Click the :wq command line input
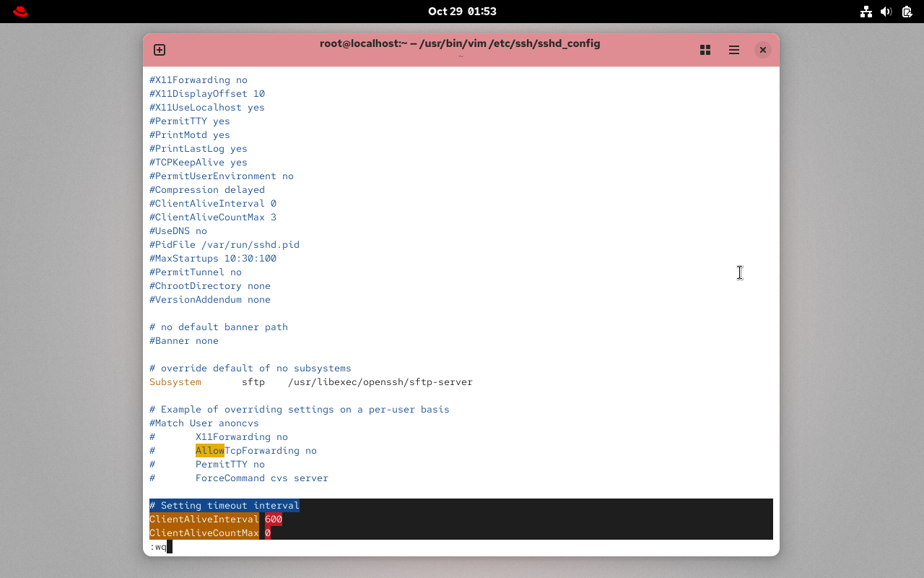 160,547
